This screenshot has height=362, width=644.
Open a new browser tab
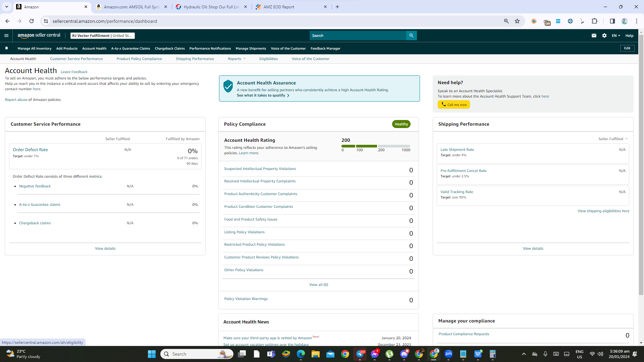[337, 7]
